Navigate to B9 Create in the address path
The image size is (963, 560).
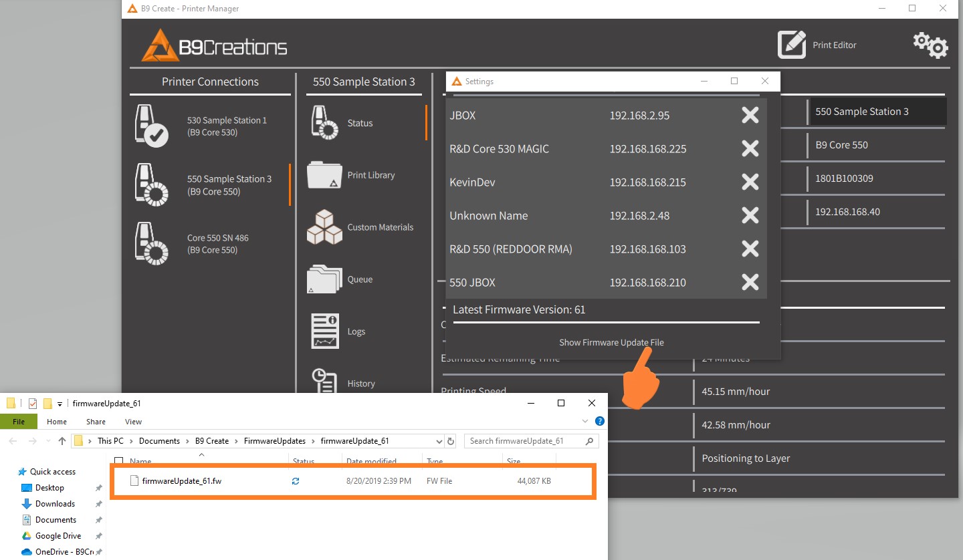coord(212,441)
